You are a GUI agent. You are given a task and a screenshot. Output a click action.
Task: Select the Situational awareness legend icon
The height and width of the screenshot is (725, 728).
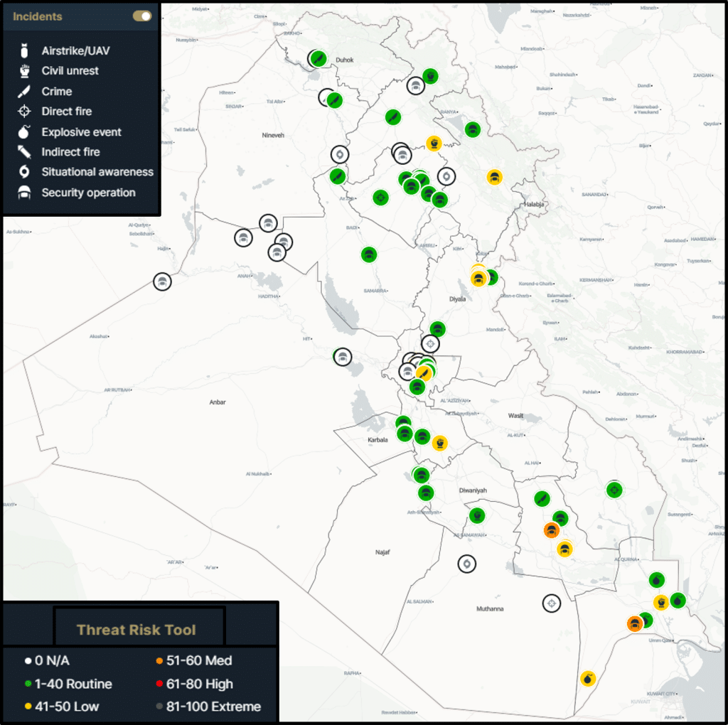[x=25, y=172]
